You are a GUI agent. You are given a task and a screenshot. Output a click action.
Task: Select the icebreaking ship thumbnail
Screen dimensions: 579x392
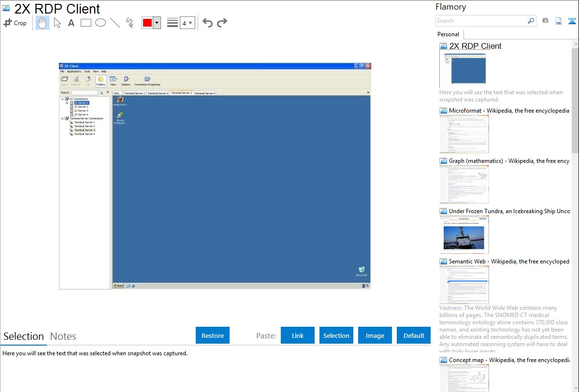point(464,234)
